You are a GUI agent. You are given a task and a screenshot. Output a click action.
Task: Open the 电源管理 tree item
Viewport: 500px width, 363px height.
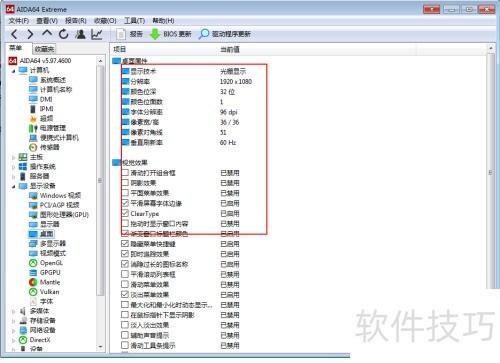pyautogui.click(x=47, y=128)
